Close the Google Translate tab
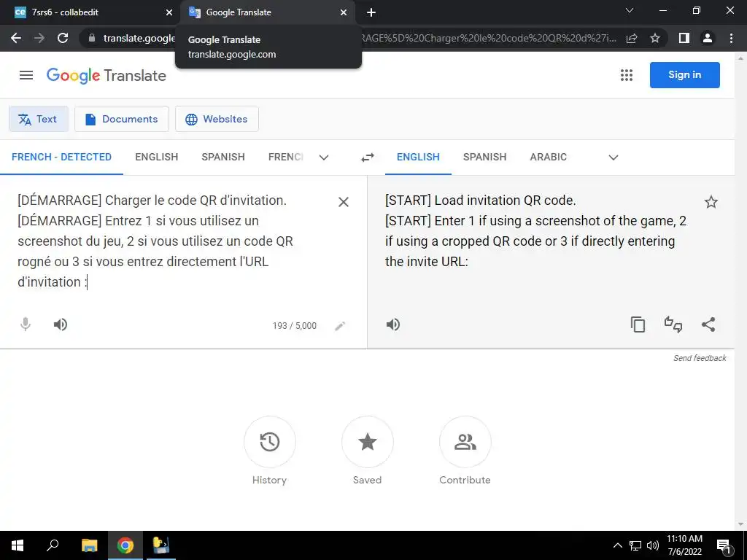Image resolution: width=747 pixels, height=560 pixels. 344,12
